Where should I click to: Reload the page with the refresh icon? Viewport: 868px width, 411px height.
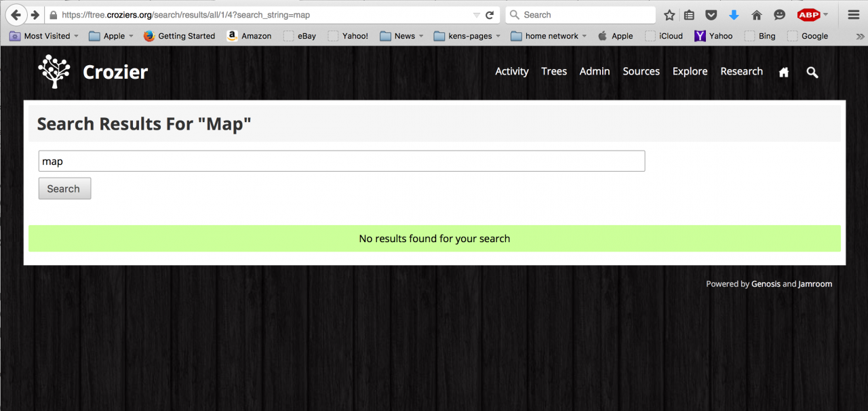tap(490, 15)
